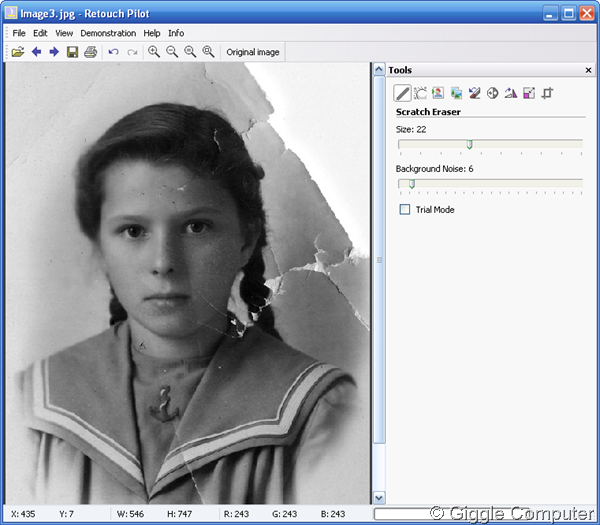Open the File menu
Screen dimensions: 600x525
point(19,33)
